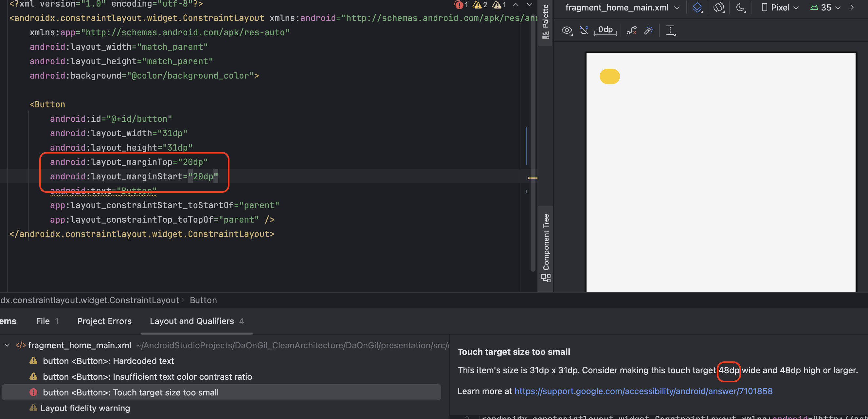Toggle autoconnect to parent magnet icon
Viewport: 868px width, 419px height.
pos(584,30)
